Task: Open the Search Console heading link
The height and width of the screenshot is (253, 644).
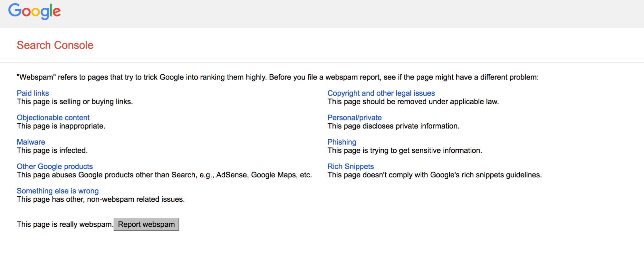Action: pyautogui.click(x=55, y=45)
